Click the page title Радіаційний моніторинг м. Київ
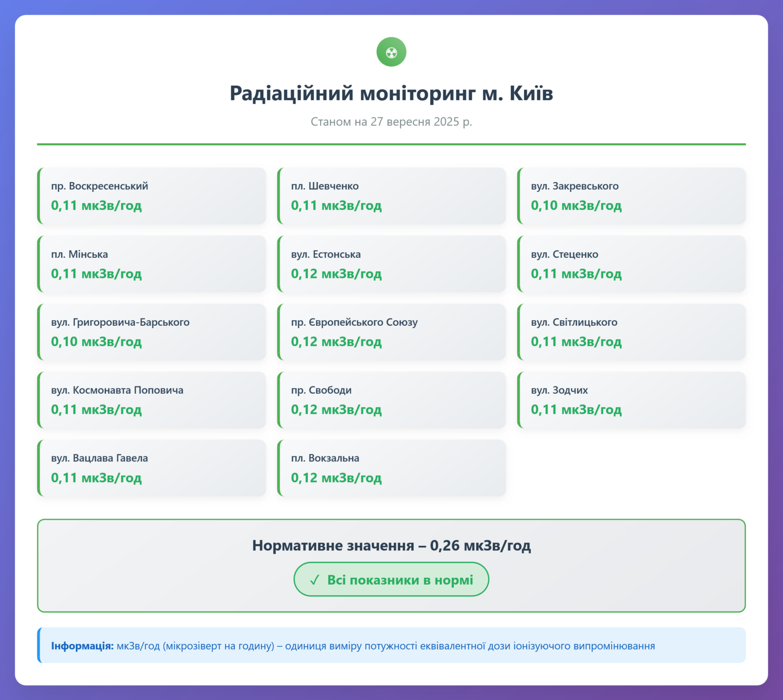Screen dimensions: 783x700 391,93
